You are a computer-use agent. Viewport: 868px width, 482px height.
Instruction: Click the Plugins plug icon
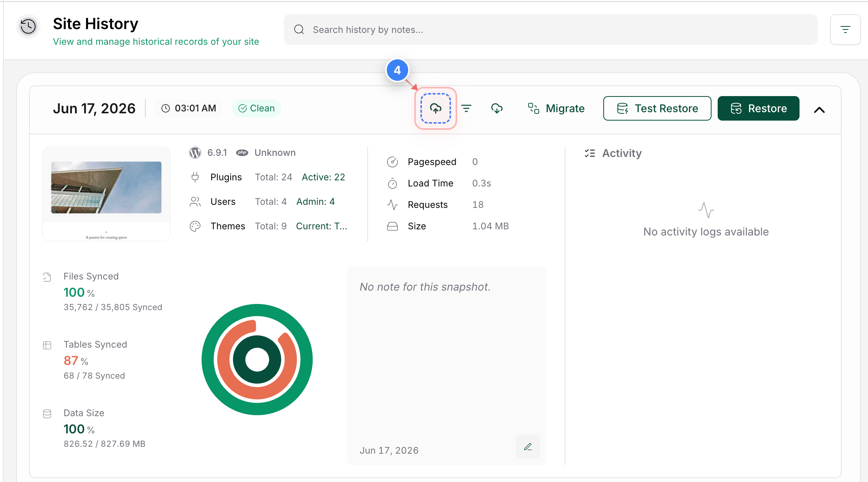(x=195, y=177)
